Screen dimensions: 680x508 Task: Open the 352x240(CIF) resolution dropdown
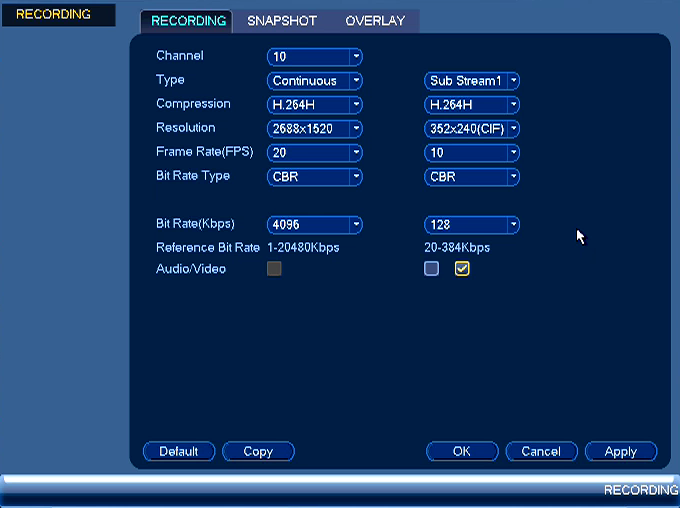pyautogui.click(x=472, y=129)
